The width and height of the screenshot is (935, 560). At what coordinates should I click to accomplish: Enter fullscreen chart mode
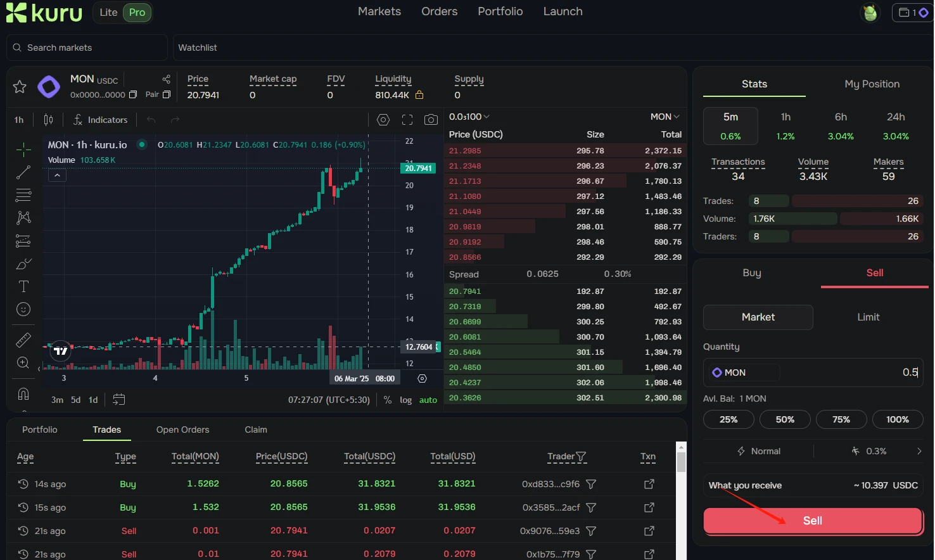(x=407, y=120)
